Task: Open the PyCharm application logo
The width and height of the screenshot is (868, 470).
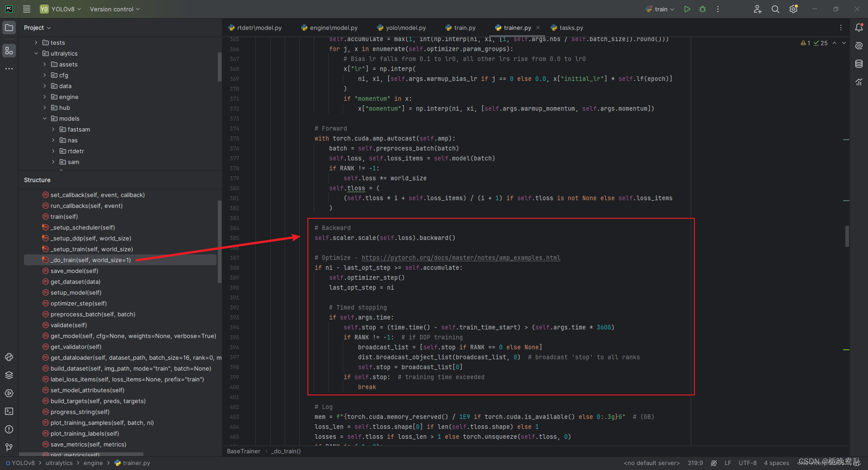Action: point(9,9)
